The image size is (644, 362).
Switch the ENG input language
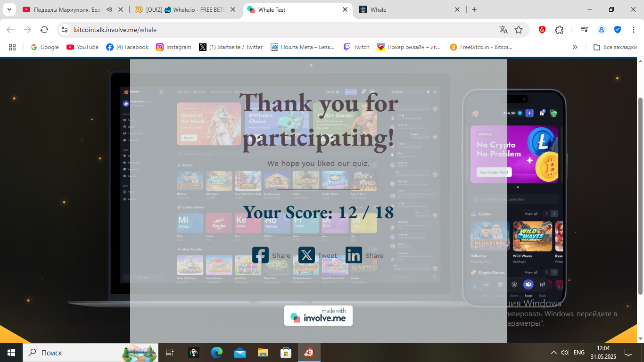(x=579, y=353)
